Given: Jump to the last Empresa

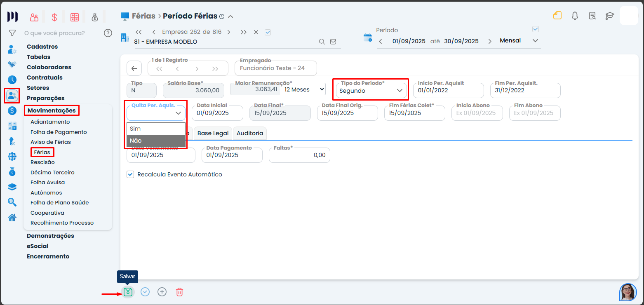Looking at the screenshot, I should (244, 32).
